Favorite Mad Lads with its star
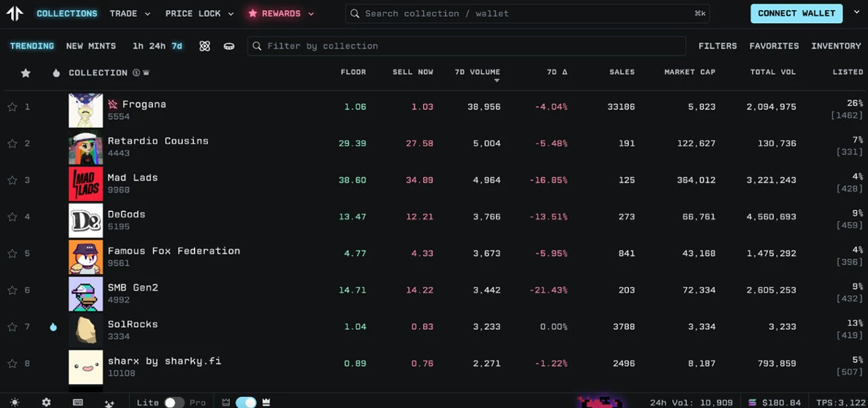 12,180
